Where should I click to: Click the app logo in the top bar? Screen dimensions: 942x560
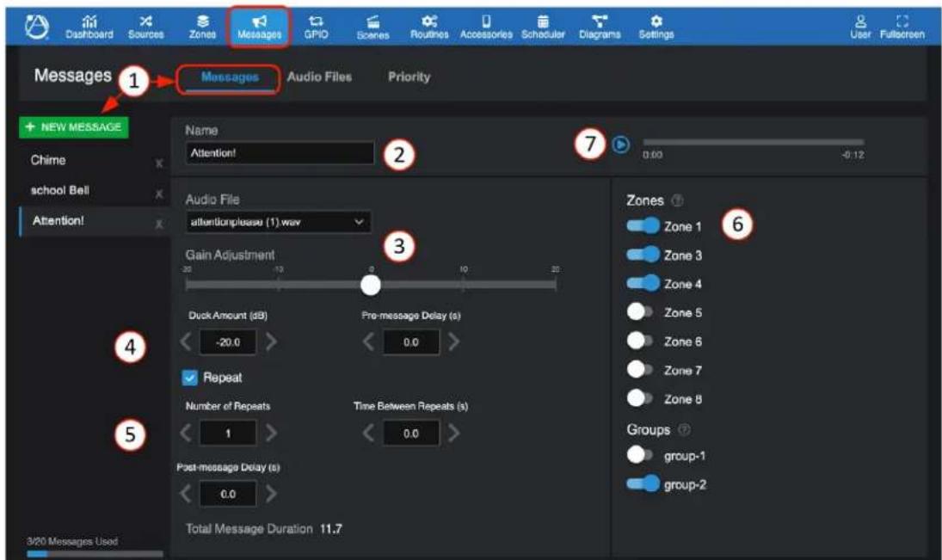click(x=37, y=27)
